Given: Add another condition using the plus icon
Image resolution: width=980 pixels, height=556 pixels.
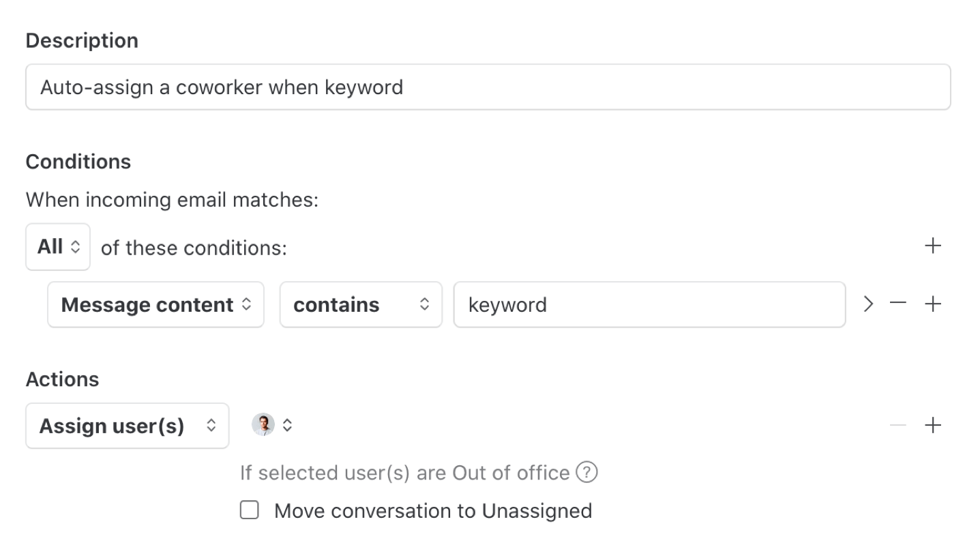Looking at the screenshot, I should [933, 304].
